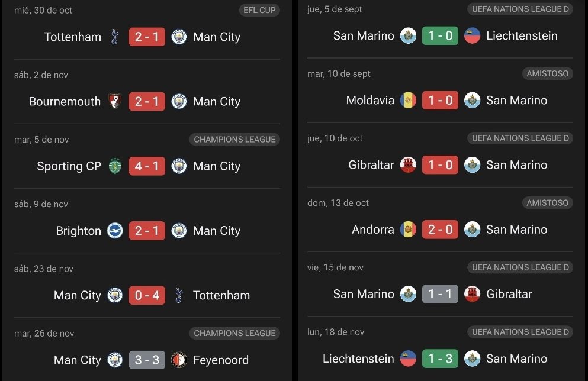Open the 3 - 3 Feyenoord draw score

(x=147, y=360)
